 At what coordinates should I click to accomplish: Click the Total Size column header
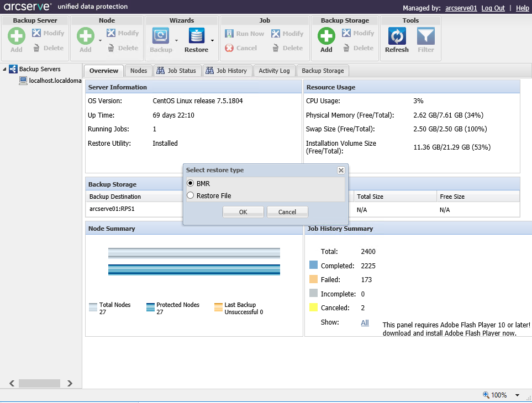[x=395, y=197]
